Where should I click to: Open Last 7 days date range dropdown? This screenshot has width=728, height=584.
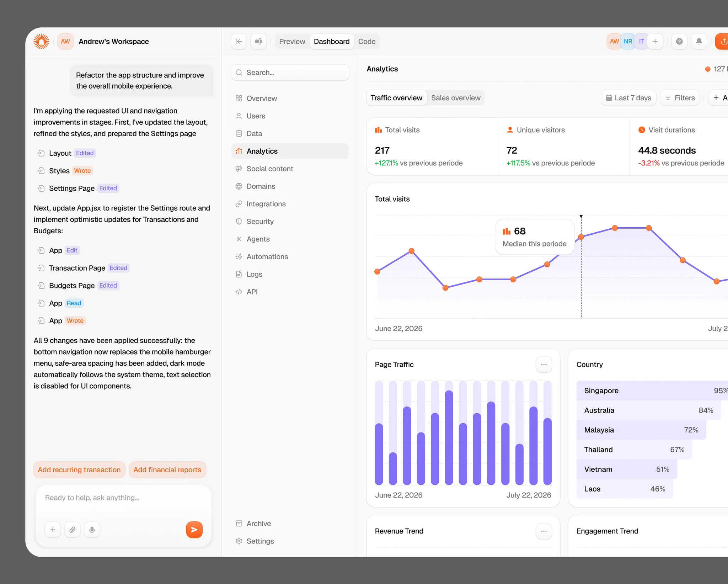coord(628,98)
